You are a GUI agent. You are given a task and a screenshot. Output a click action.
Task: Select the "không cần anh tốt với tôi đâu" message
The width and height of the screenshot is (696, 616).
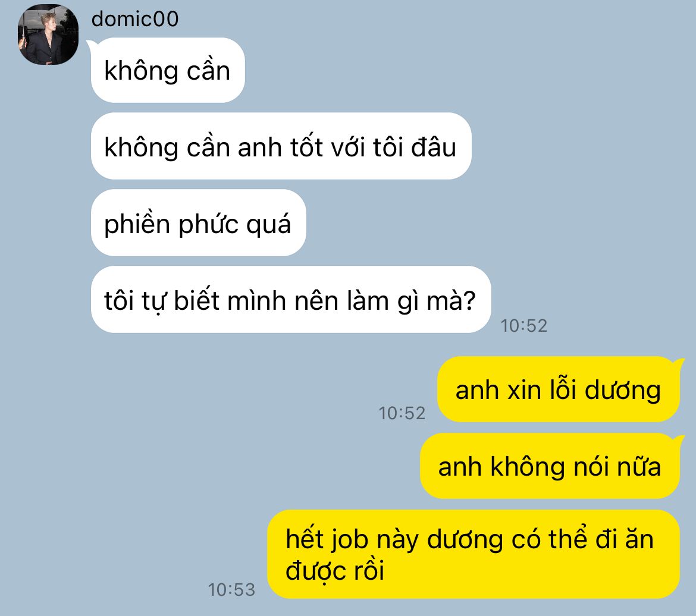coord(281,146)
